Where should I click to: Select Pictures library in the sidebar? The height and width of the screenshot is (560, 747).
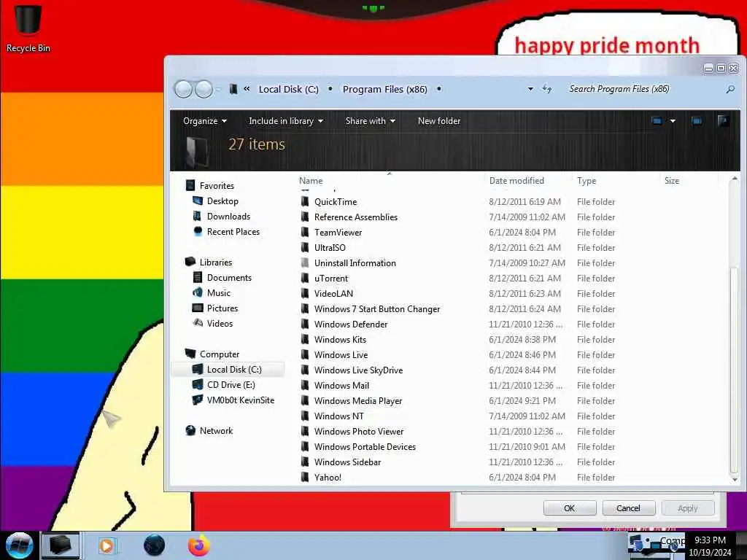tap(222, 308)
